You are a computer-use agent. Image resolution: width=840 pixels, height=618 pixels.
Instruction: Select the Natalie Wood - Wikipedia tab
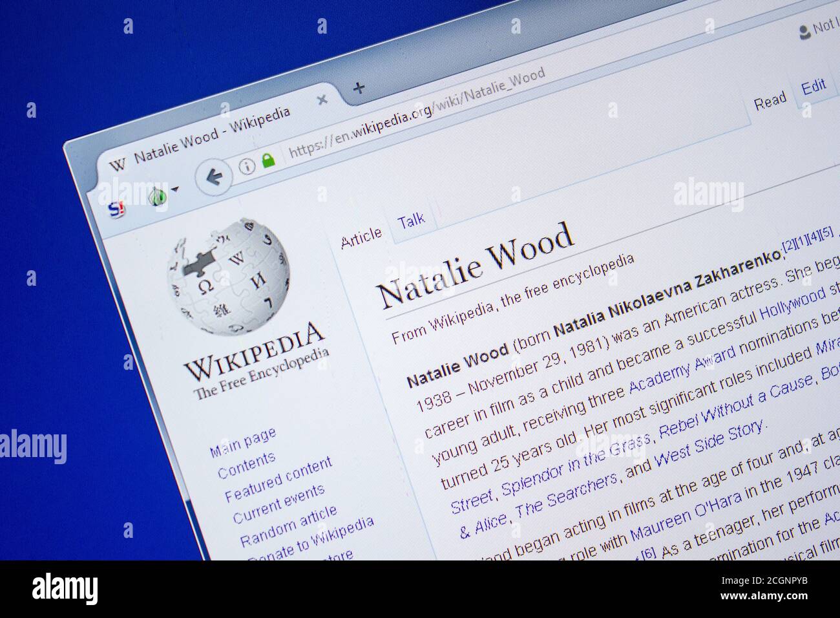(x=212, y=136)
